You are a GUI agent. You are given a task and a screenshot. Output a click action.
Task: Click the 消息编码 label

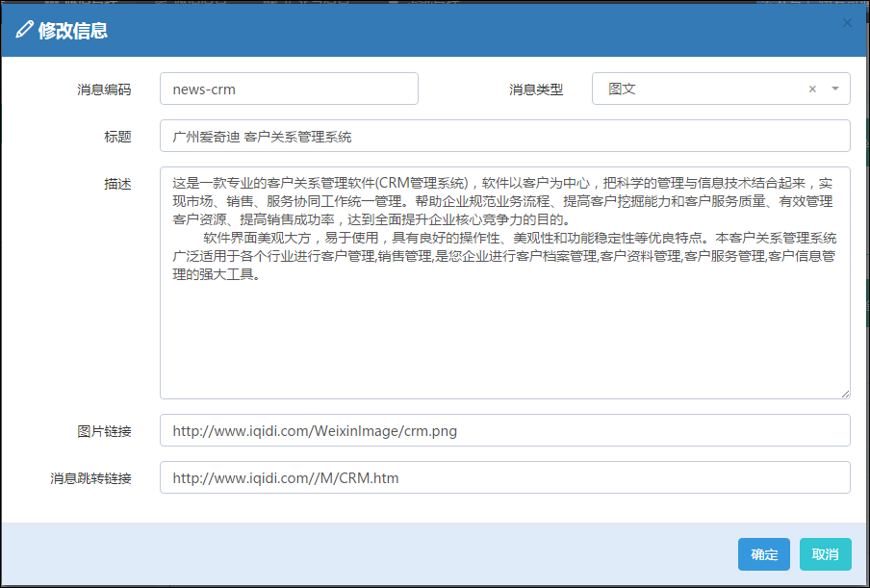104,89
